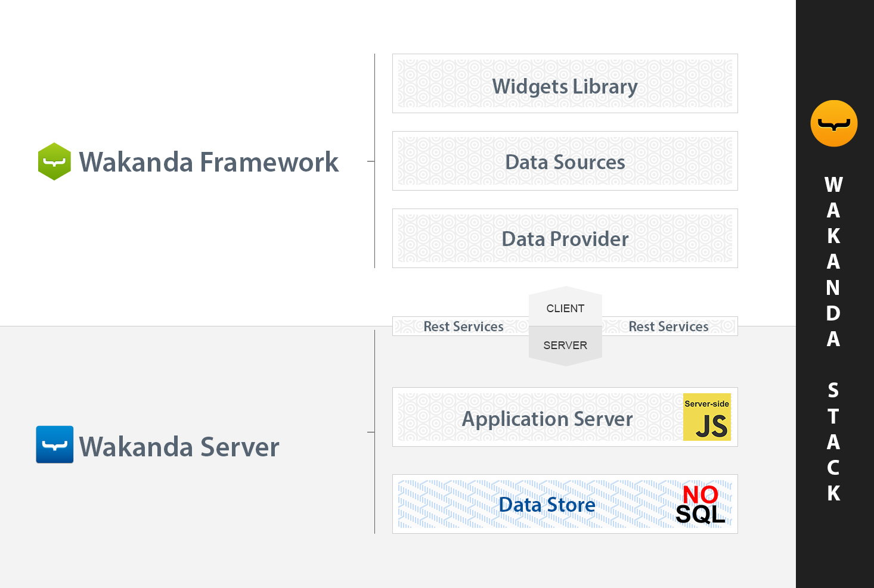Open the Data Sources box
This screenshot has height=588, width=874.
click(565, 161)
